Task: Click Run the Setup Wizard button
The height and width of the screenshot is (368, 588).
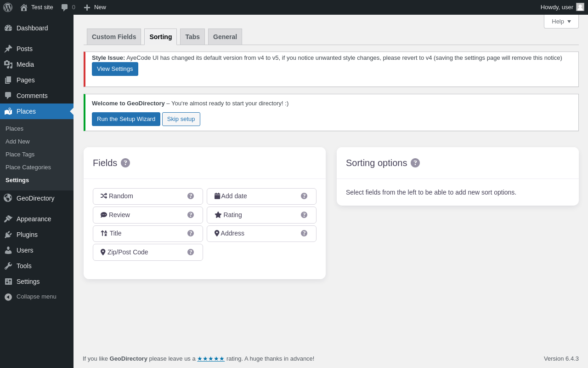Action: click(x=126, y=119)
